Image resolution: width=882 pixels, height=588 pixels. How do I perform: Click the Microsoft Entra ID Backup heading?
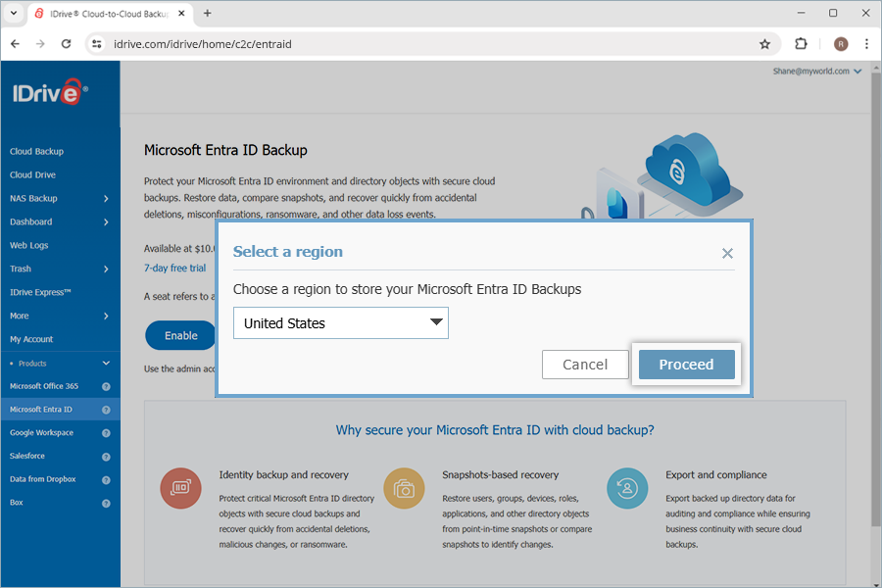(x=225, y=150)
